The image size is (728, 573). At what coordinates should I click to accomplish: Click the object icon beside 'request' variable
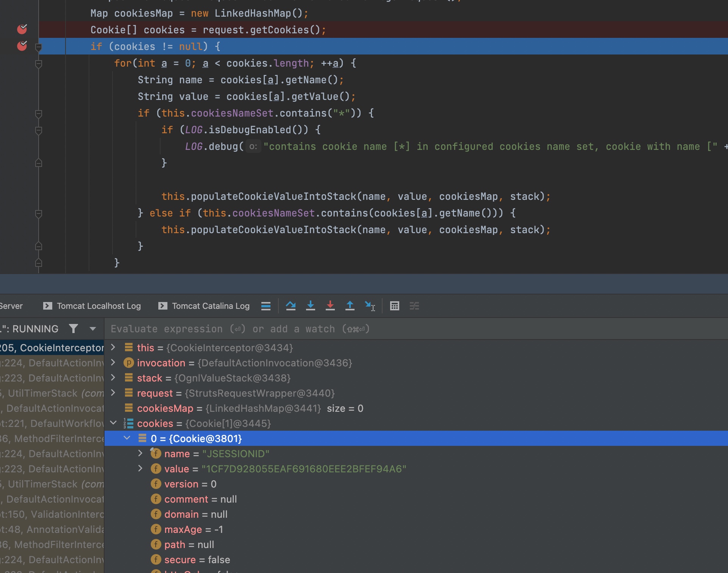coord(129,393)
